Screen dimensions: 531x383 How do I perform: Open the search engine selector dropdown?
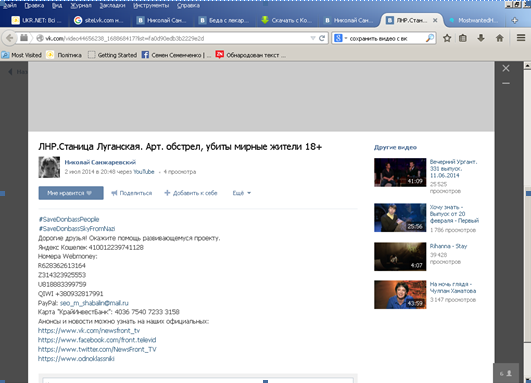point(341,38)
